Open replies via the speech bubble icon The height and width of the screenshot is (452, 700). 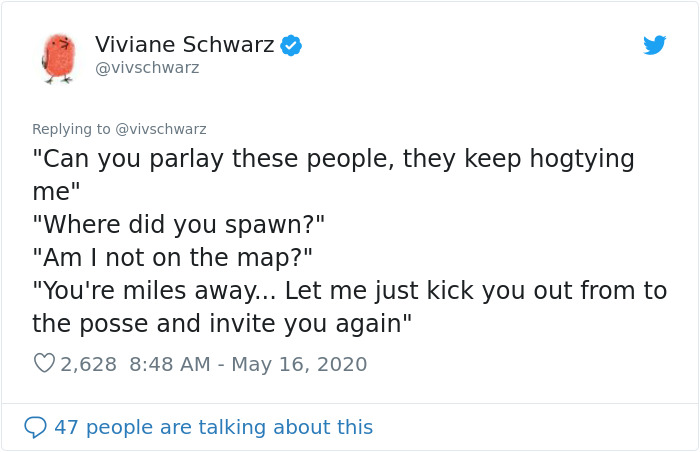point(35,427)
